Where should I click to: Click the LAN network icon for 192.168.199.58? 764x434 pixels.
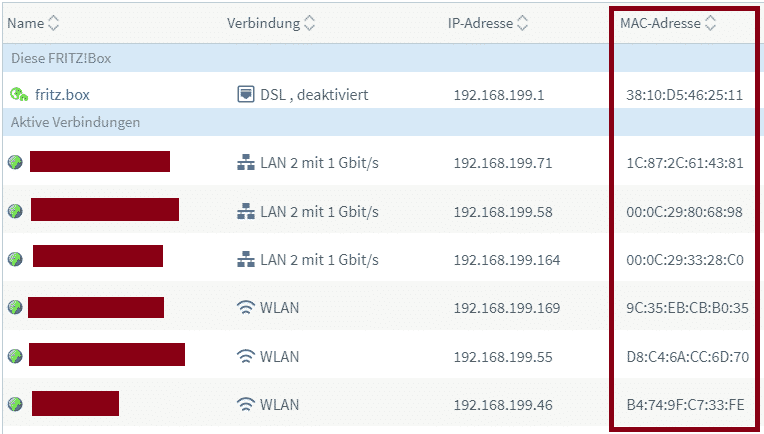[x=246, y=211]
